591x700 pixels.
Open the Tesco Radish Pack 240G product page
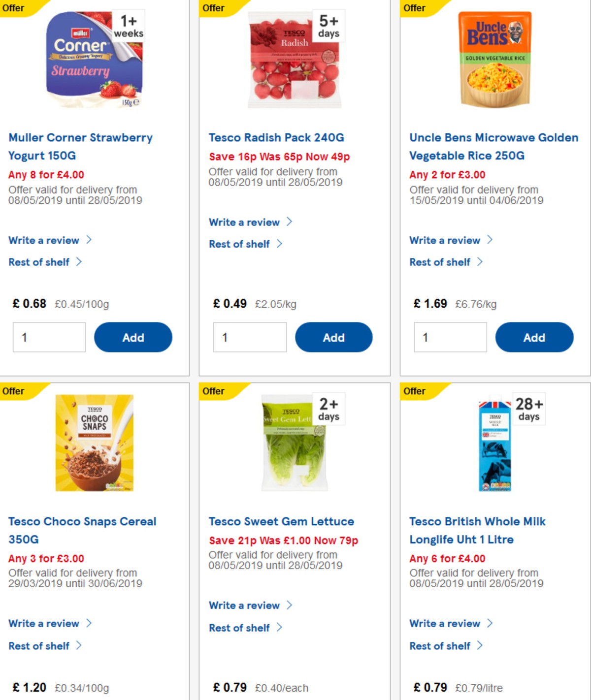pos(277,137)
